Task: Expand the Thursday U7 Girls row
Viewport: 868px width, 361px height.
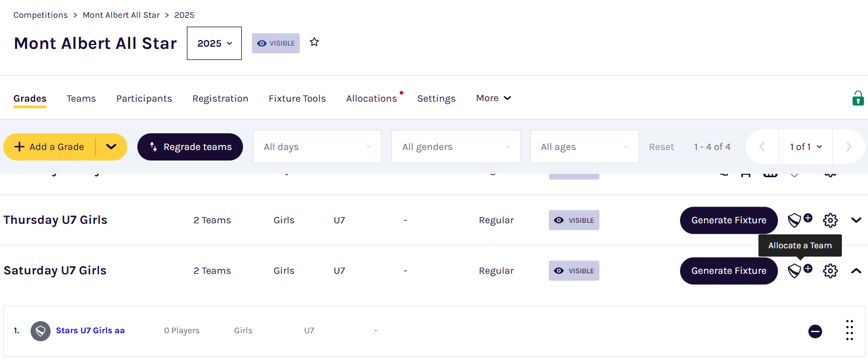Action: [856, 220]
